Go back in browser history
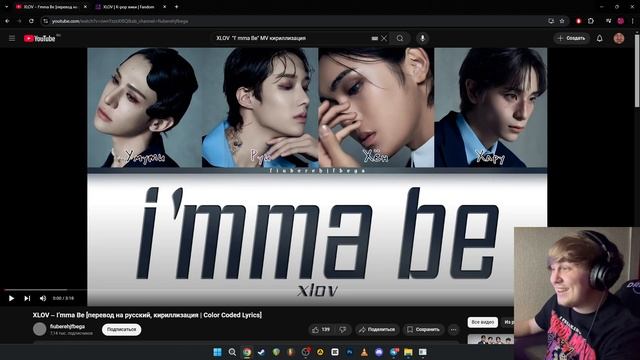 point(7,21)
